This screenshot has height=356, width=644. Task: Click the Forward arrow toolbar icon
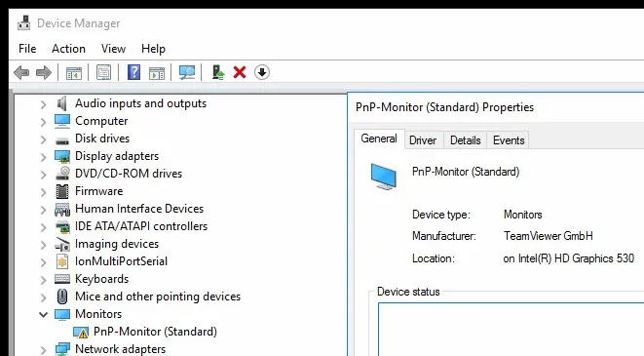click(x=44, y=73)
